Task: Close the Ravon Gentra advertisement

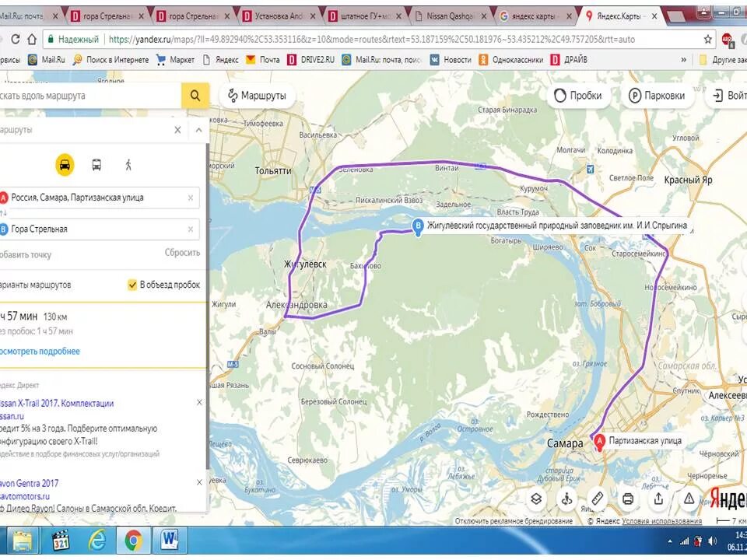Action: (x=200, y=482)
